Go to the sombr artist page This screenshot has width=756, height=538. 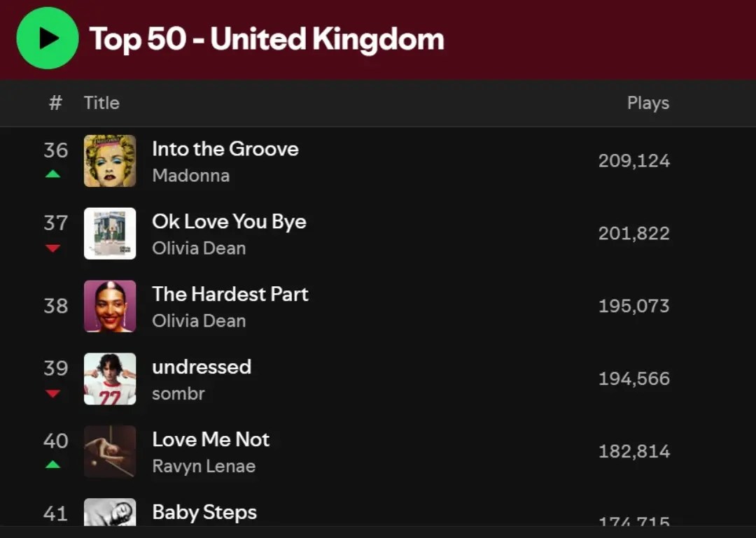coord(178,394)
